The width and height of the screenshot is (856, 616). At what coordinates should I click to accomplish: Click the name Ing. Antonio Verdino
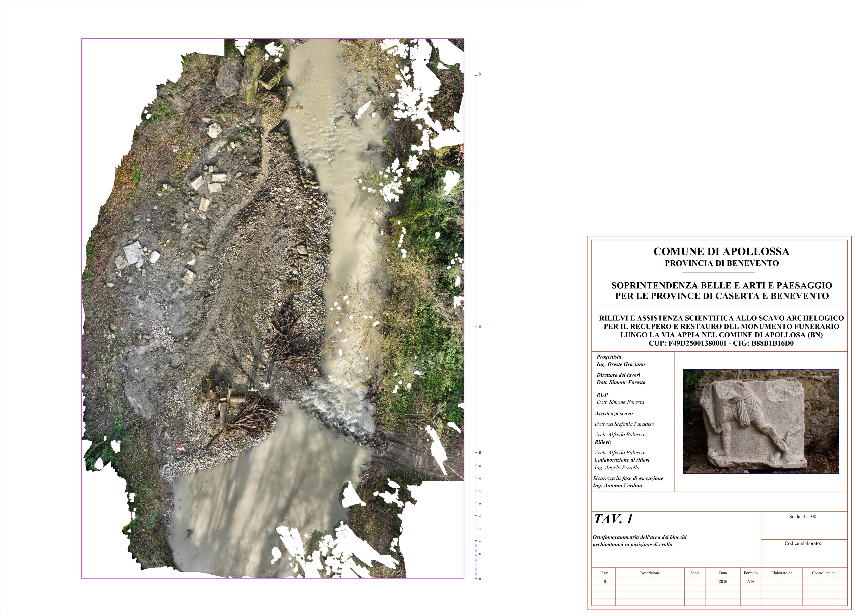tap(617, 485)
